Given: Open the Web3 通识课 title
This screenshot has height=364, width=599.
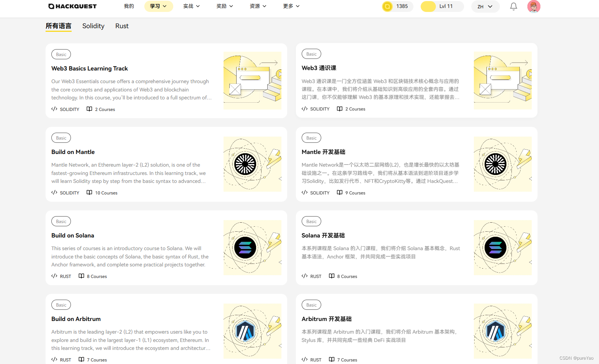Looking at the screenshot, I should click(x=319, y=68).
